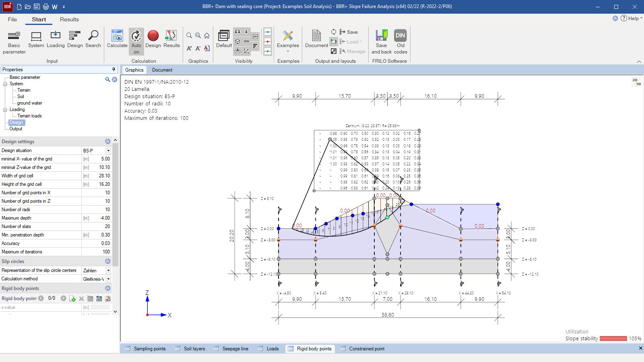The height and width of the screenshot is (362, 644).
Task: Click the Slope stability utilization bar
Action: (613, 339)
